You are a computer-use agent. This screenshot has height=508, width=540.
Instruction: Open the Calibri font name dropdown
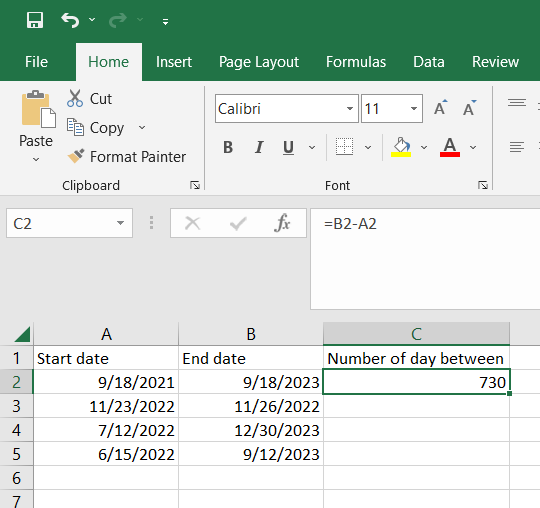pos(350,109)
